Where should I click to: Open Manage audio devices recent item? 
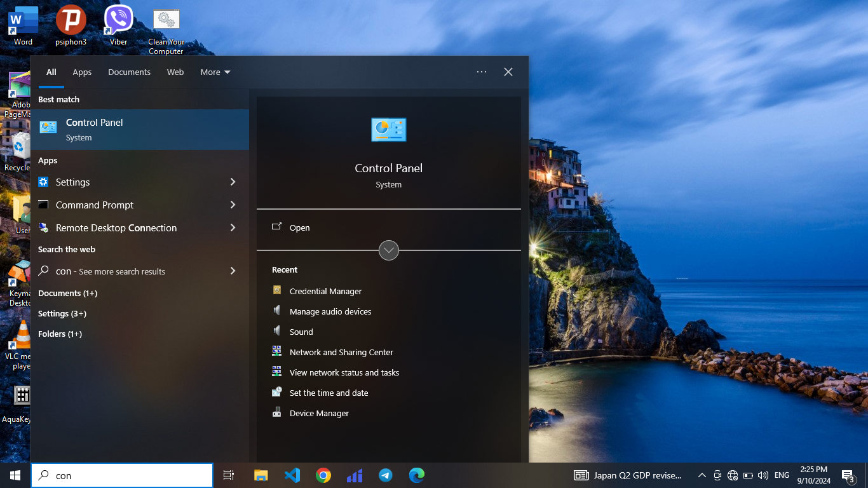tap(330, 311)
